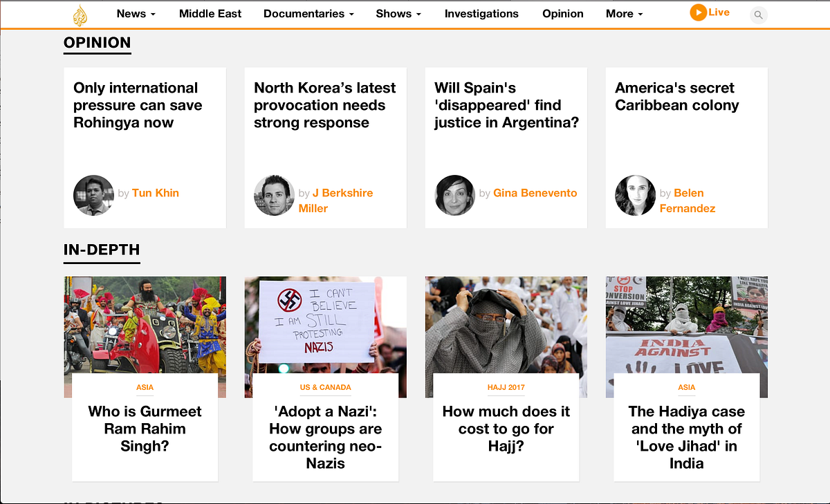830x504 pixels.
Task: Open author J Berkshire Miller's name link
Action: tap(335, 200)
